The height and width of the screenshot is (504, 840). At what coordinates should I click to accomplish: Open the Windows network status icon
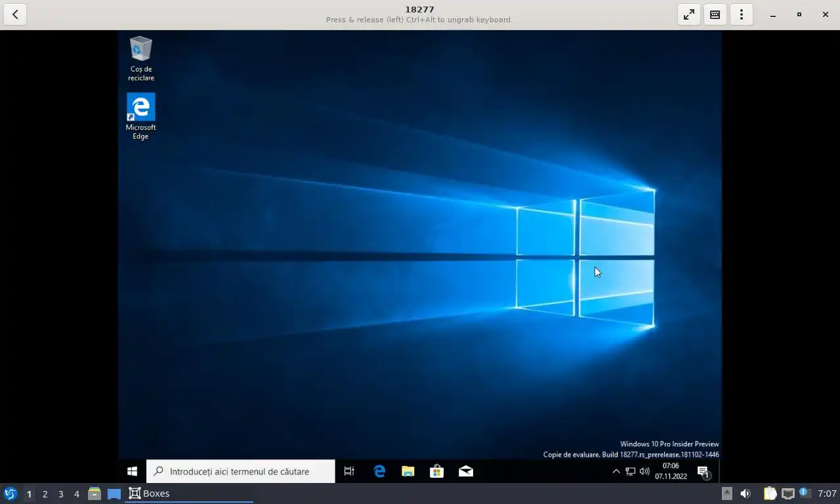(630, 471)
